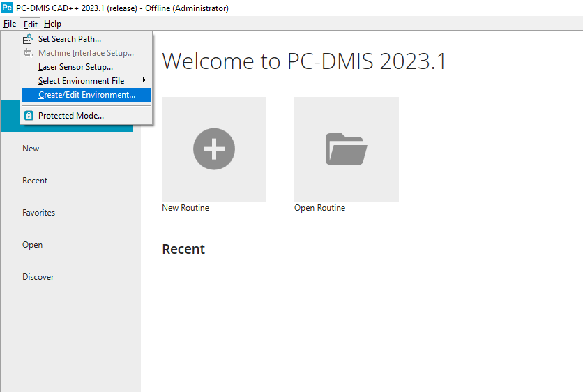Click the Protected Mode lock icon

(x=29, y=116)
